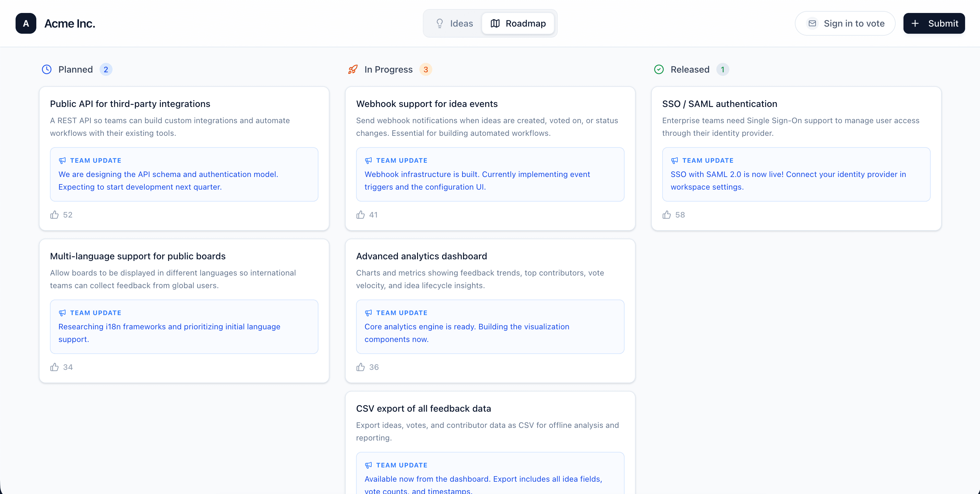This screenshot has width=980, height=494.
Task: Upvote Advanced analytics dashboard idea
Action: tap(360, 367)
